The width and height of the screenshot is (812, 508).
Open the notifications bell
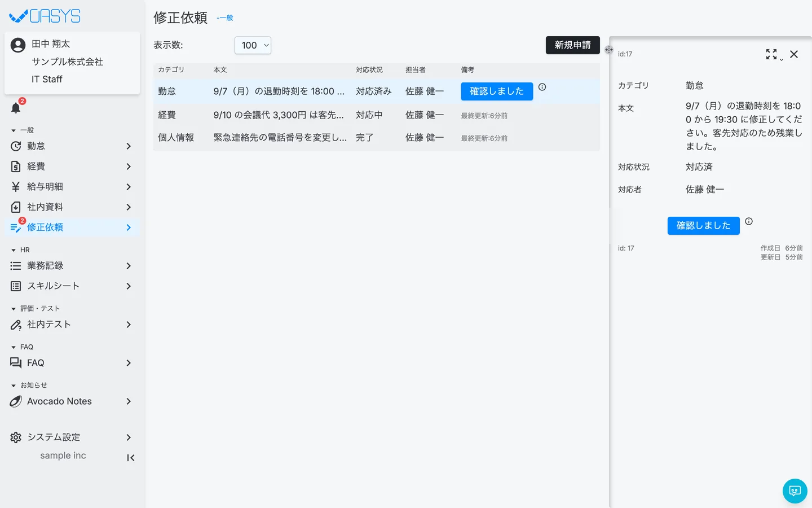[16, 108]
